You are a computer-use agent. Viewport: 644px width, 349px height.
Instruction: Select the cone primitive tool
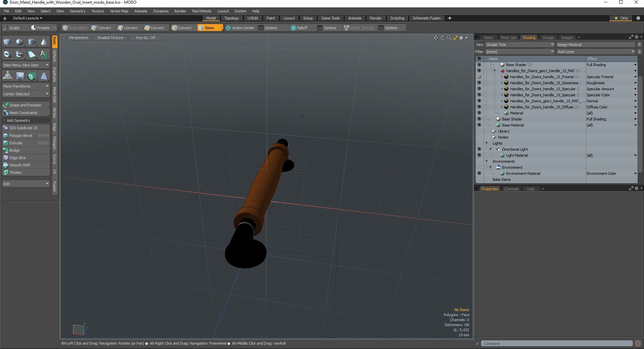44,42
